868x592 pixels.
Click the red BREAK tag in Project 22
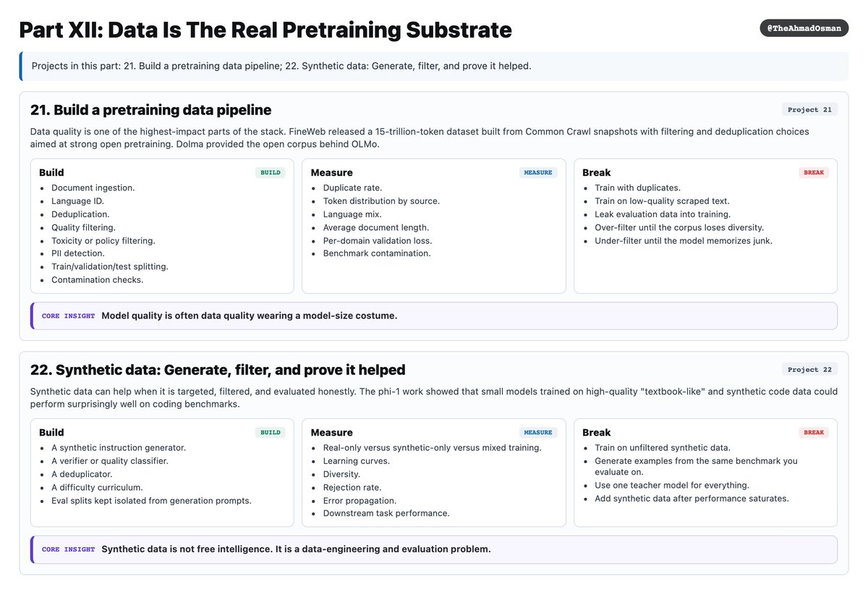tap(814, 433)
